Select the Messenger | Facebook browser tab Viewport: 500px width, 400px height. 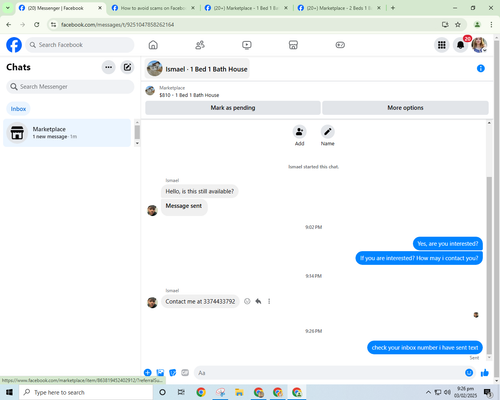click(x=60, y=8)
